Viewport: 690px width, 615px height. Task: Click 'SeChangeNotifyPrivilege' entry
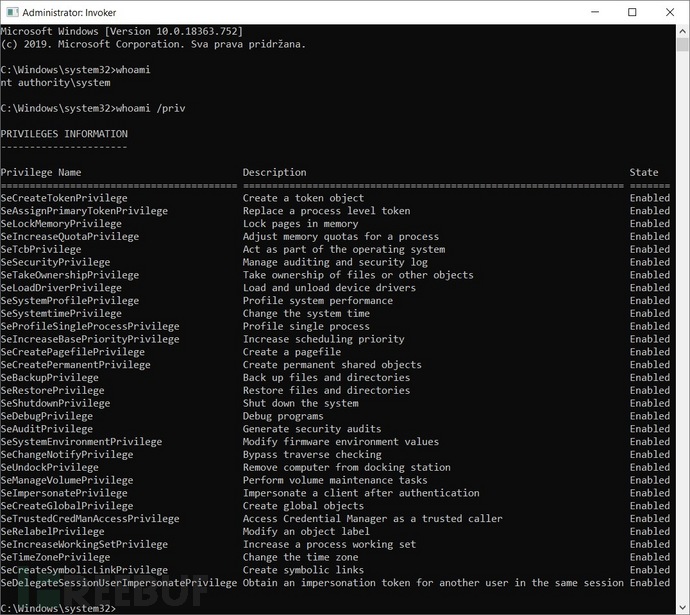67,454
